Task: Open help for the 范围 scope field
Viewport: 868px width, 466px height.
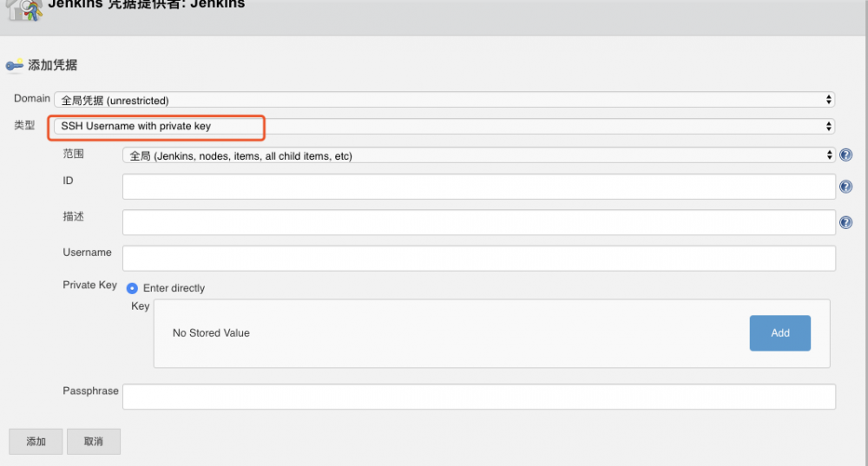Action: point(845,155)
